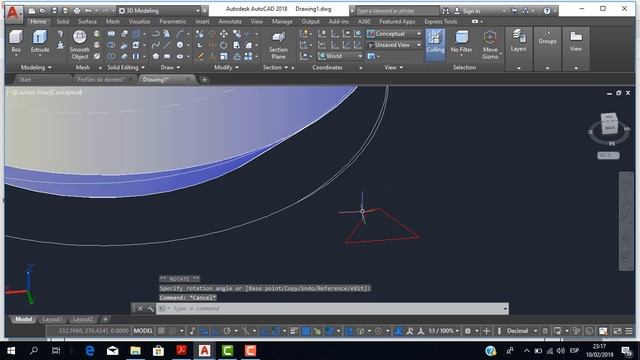Click the keyword search input box
The height and width of the screenshot is (360, 640).
click(x=397, y=11)
